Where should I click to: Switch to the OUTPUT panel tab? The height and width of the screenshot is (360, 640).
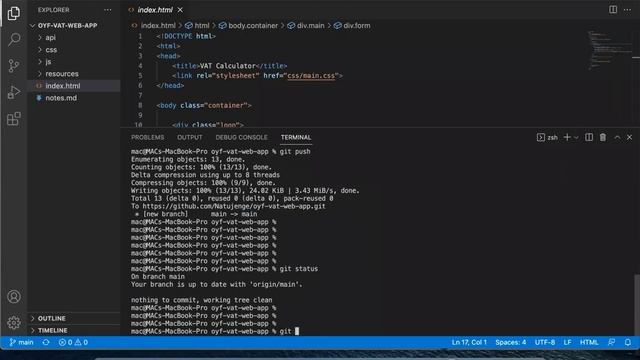click(x=189, y=138)
